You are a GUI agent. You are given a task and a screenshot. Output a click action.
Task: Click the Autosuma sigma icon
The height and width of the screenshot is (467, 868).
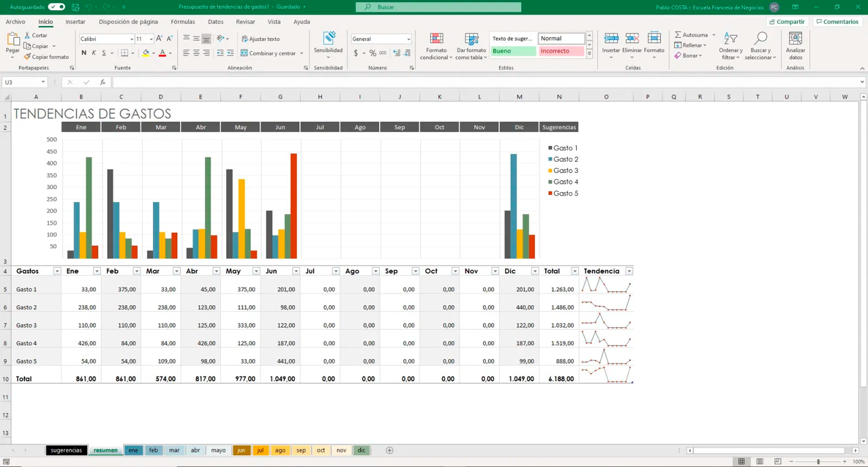[678, 35]
